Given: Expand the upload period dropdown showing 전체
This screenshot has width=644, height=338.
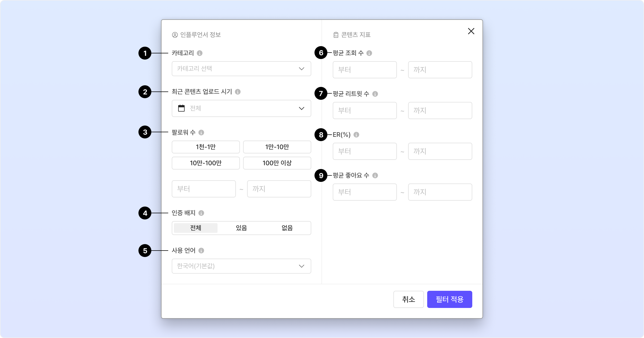Looking at the screenshot, I should [x=241, y=108].
